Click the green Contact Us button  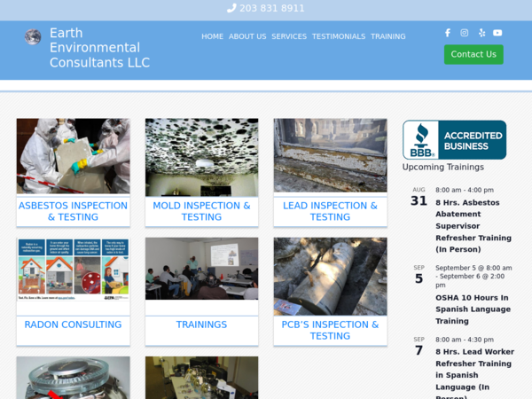pyautogui.click(x=473, y=54)
